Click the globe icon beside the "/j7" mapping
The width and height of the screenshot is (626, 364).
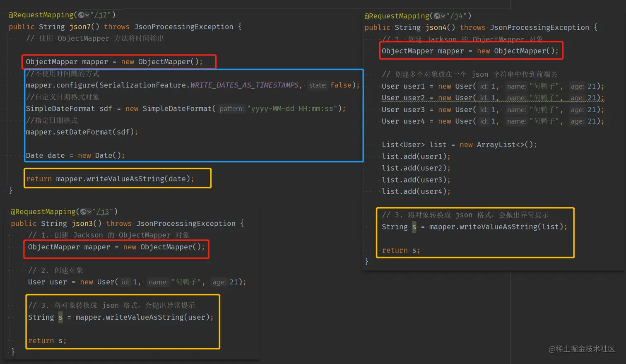click(81, 15)
